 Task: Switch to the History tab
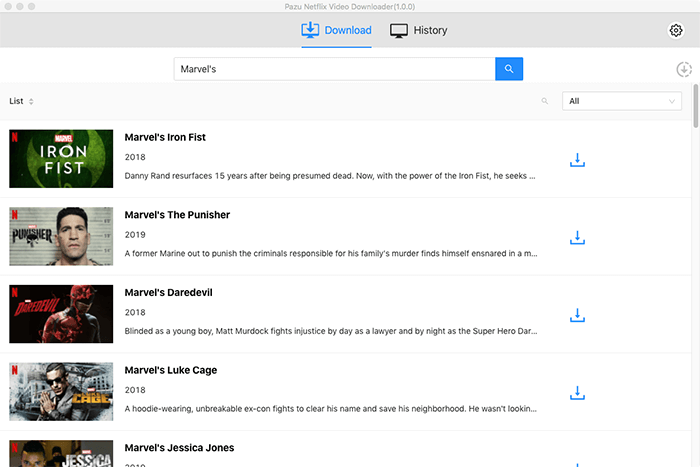pos(419,31)
